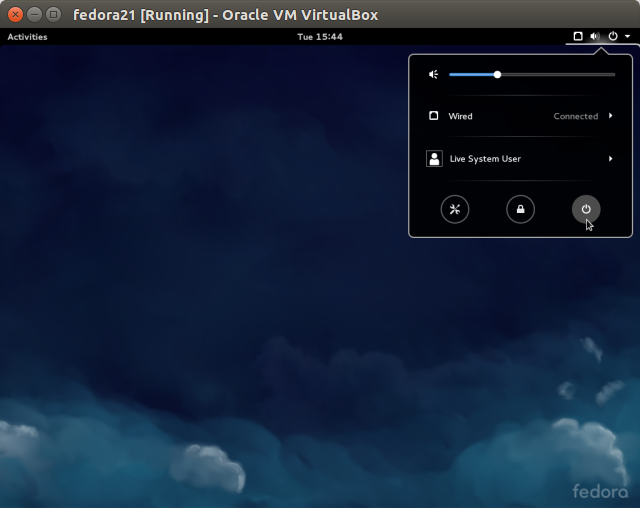Click the Connected status text

(576, 116)
